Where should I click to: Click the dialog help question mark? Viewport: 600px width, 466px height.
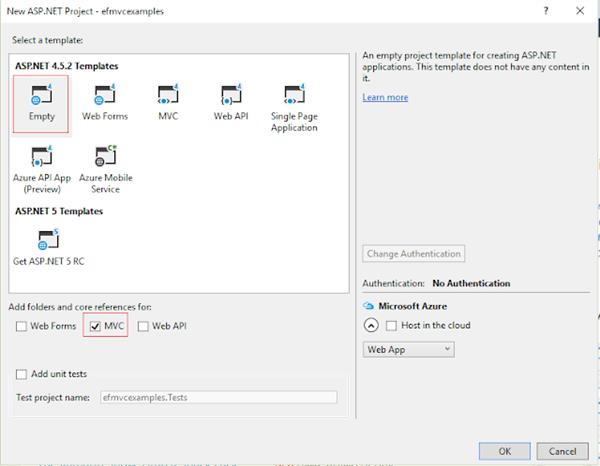click(546, 10)
